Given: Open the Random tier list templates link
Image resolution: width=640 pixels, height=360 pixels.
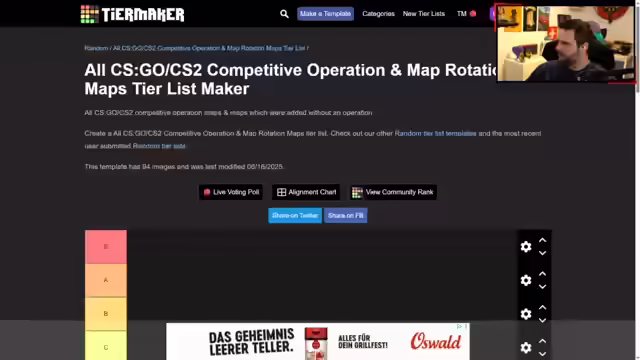Looking at the screenshot, I should pyautogui.click(x=436, y=133).
